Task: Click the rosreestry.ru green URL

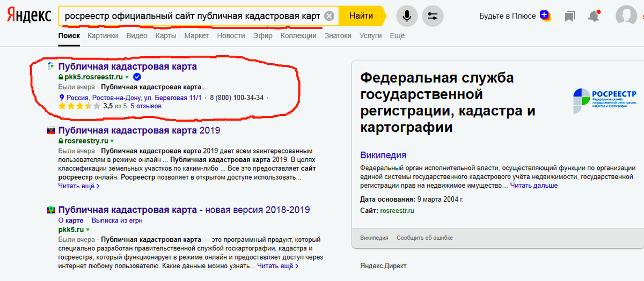Action: tap(86, 141)
